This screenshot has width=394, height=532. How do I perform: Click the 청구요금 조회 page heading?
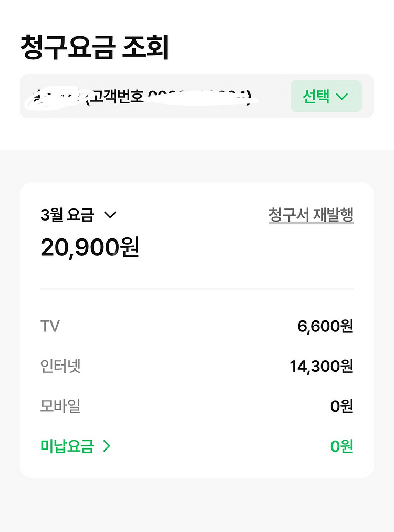[x=95, y=48]
